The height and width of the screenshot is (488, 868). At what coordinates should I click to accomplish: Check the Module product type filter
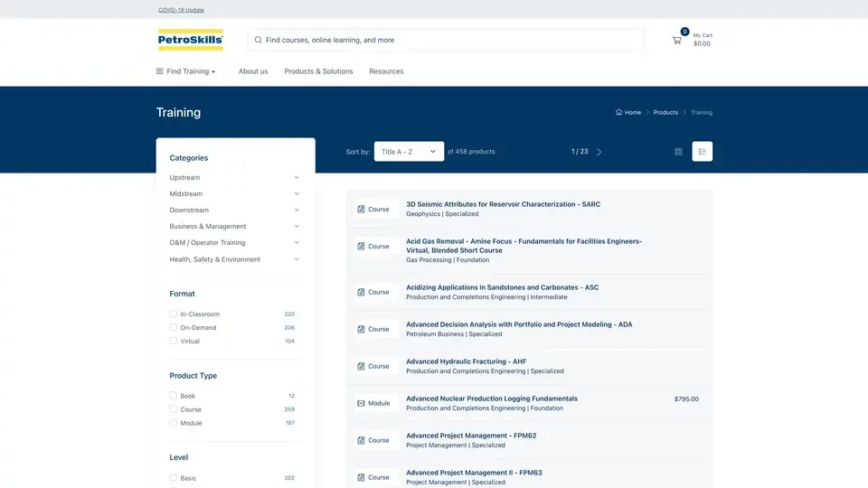[x=174, y=423]
